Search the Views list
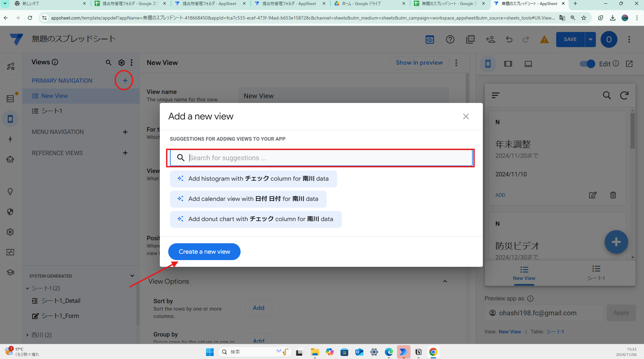This screenshot has width=644, height=359. pyautogui.click(x=108, y=63)
